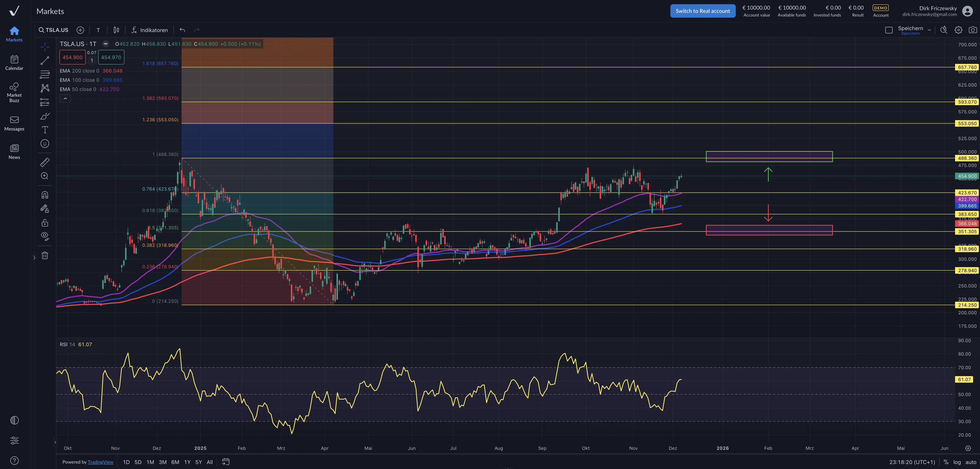The height and width of the screenshot is (469, 980).
Task: Click the green target zone rectangle
Action: pos(769,154)
